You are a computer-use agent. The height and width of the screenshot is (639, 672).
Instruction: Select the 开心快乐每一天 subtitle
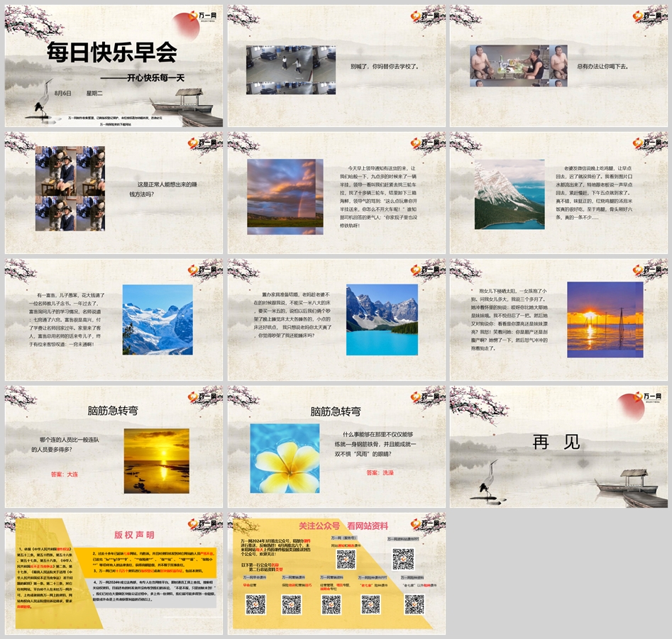155,77
